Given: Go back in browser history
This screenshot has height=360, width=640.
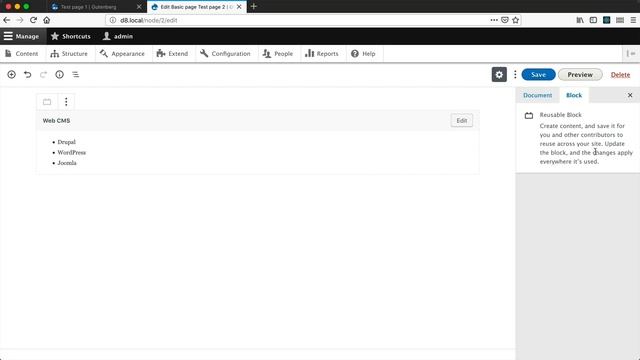Looking at the screenshot, I should [x=7, y=20].
